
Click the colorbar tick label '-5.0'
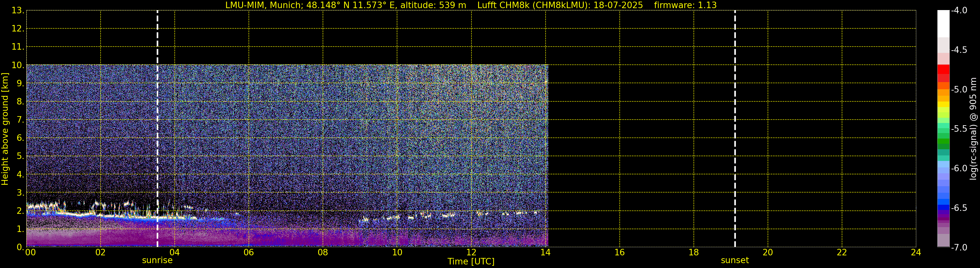[959, 90]
